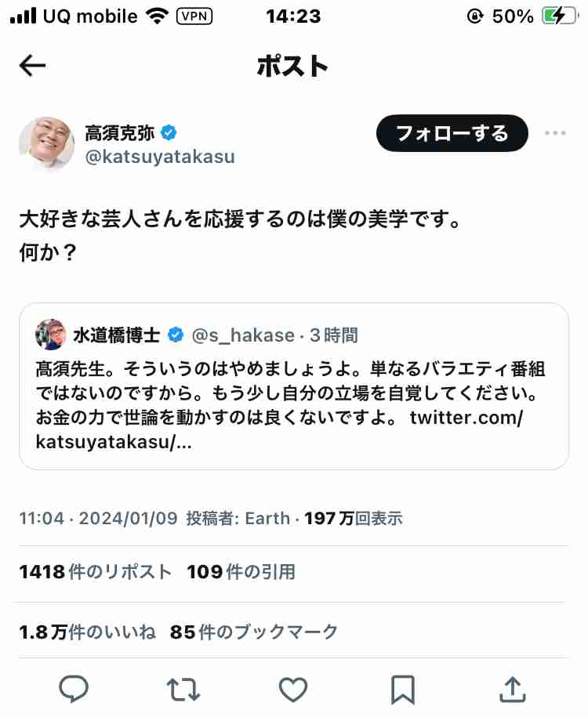Image resolution: width=588 pixels, height=717 pixels.
Task: Tap verified badge next to 高須克弥
Action: [x=169, y=133]
